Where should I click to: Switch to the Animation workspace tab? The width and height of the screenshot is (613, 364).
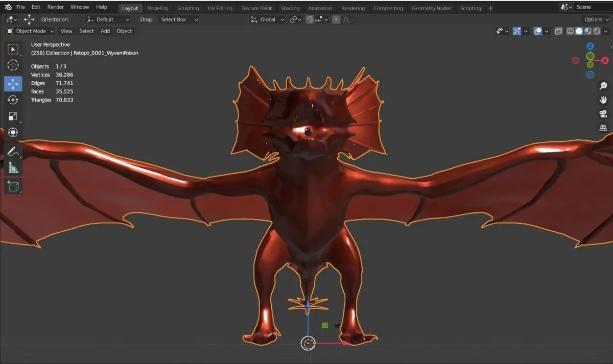320,8
